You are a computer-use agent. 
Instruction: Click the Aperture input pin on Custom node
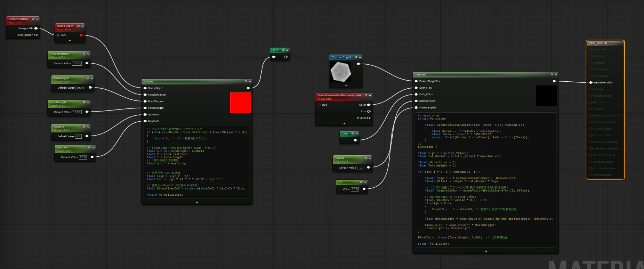(x=145, y=114)
